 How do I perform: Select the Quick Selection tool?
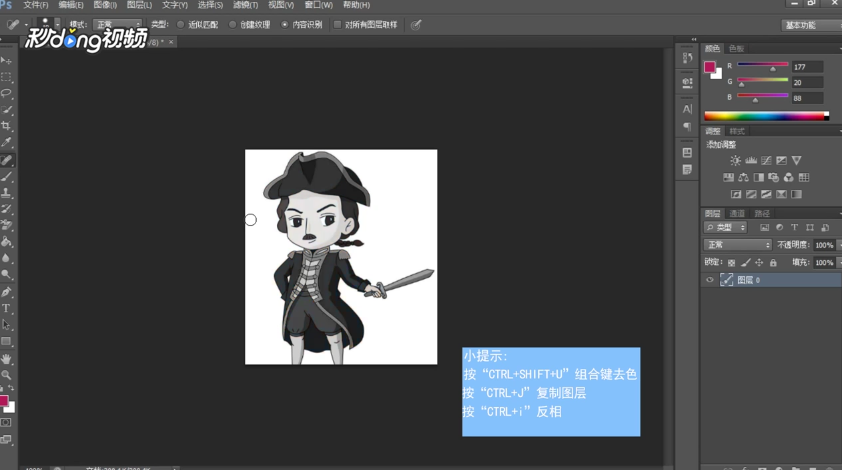coord(6,110)
